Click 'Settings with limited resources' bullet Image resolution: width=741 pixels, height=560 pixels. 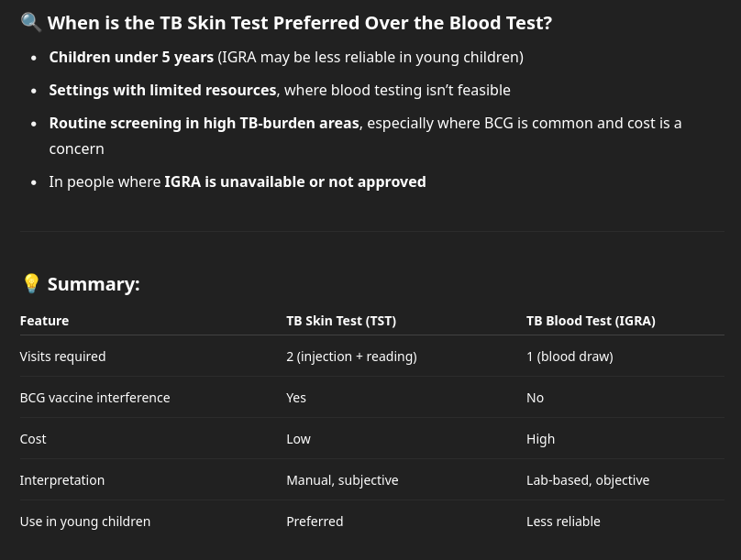coord(162,90)
